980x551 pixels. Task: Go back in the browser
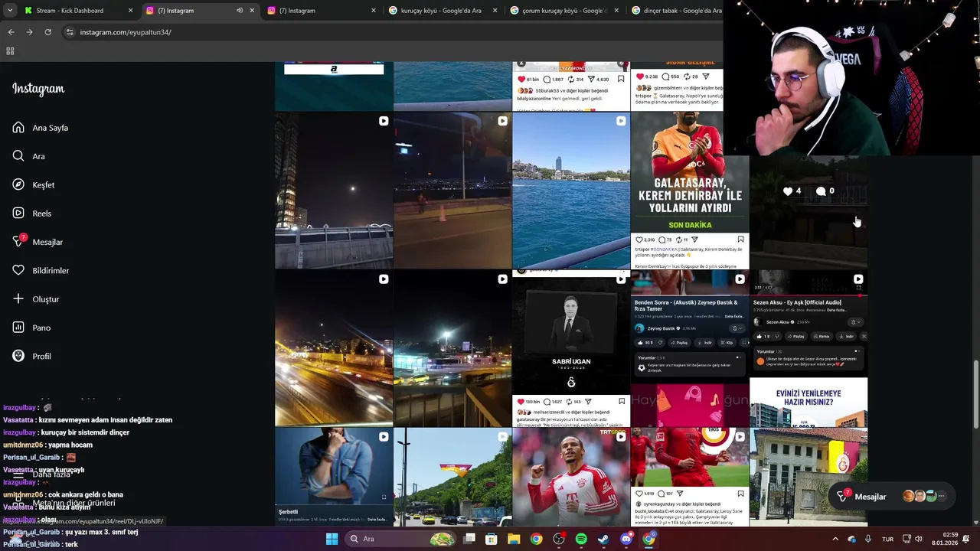(x=11, y=32)
